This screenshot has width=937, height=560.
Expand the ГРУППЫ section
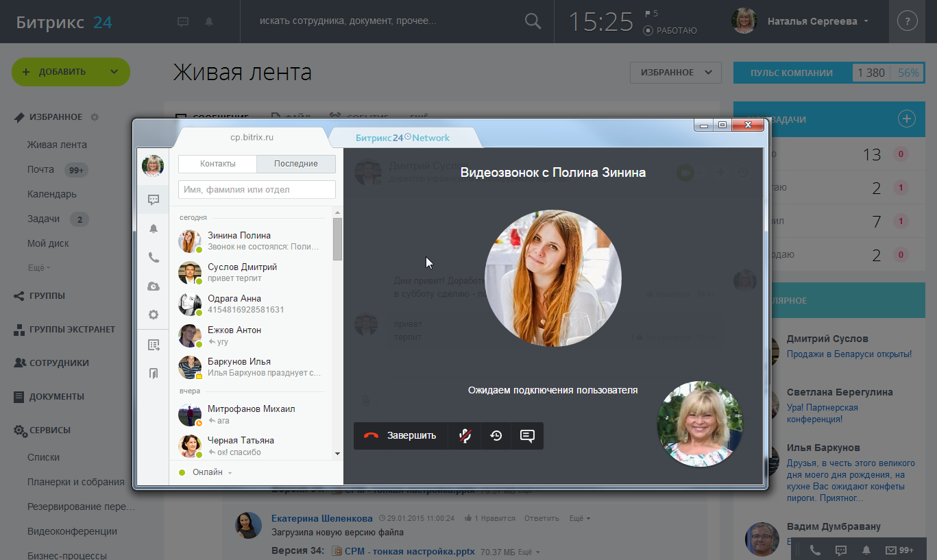pos(47,296)
